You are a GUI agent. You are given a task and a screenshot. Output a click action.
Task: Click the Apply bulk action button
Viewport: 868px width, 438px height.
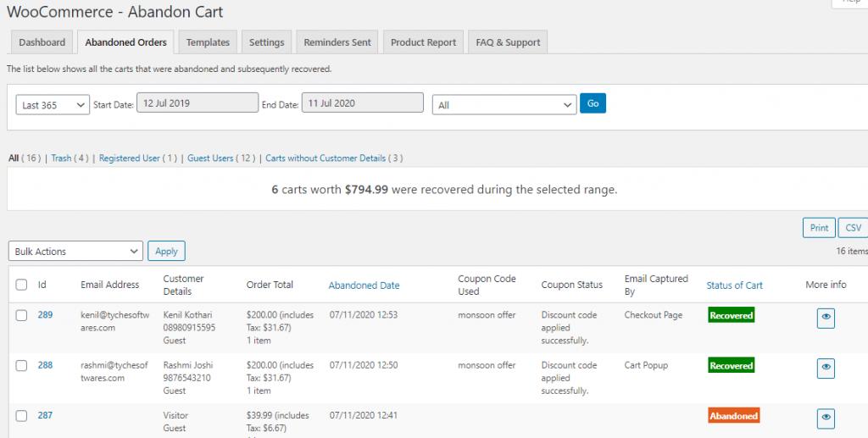click(x=166, y=251)
